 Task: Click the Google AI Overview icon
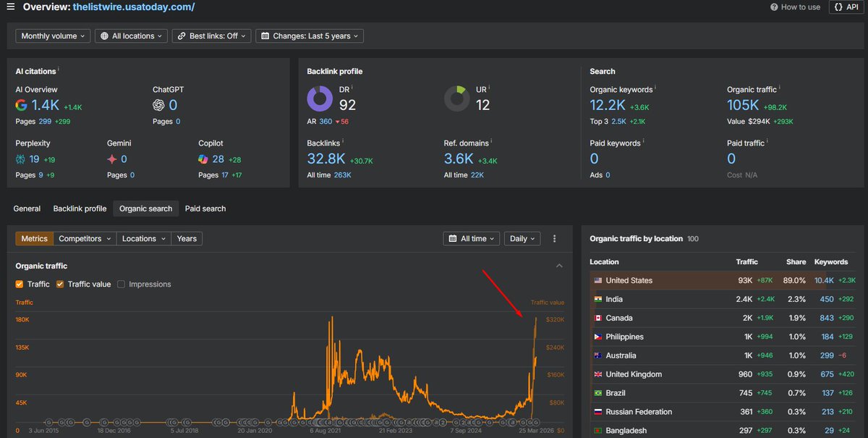(21, 104)
